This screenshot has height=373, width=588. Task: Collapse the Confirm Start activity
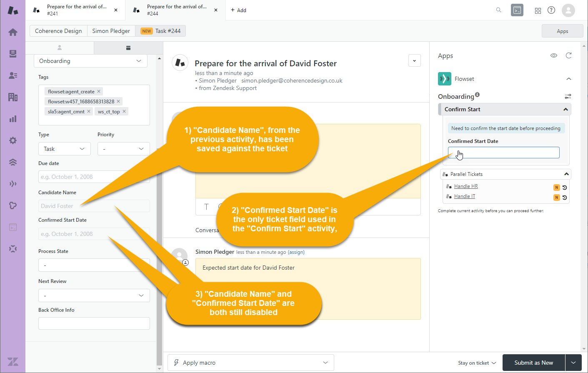point(565,109)
